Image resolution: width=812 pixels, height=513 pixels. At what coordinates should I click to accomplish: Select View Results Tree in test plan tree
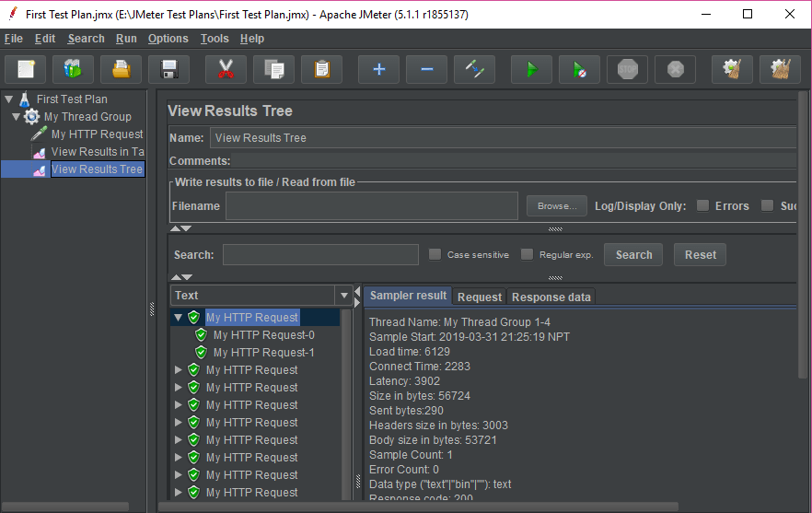(x=97, y=169)
